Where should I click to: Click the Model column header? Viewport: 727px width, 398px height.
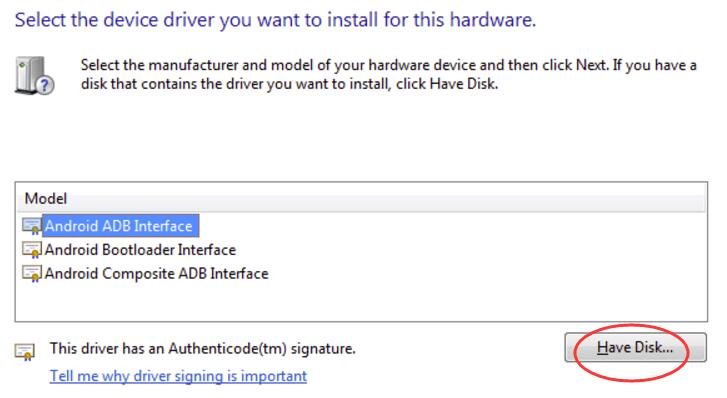[45, 199]
